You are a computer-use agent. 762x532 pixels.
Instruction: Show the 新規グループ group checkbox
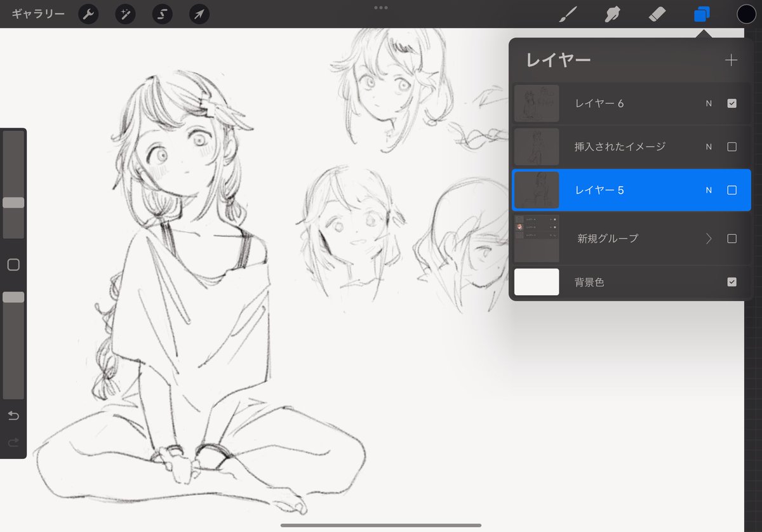732,239
